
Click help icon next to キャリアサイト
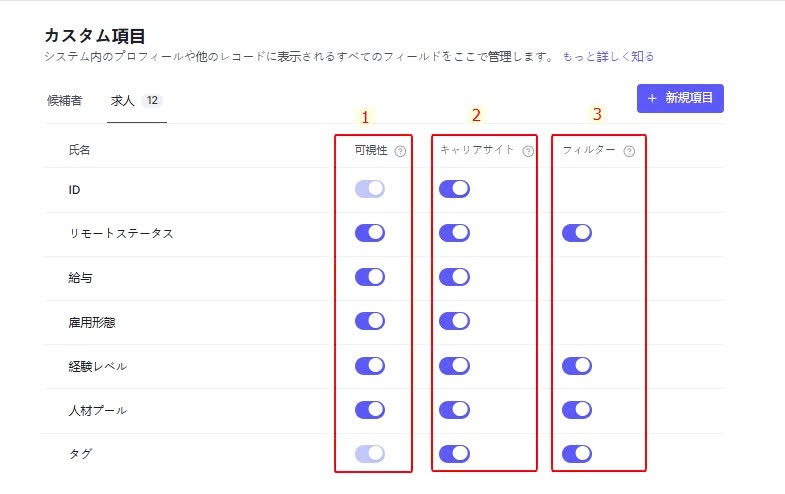point(528,151)
